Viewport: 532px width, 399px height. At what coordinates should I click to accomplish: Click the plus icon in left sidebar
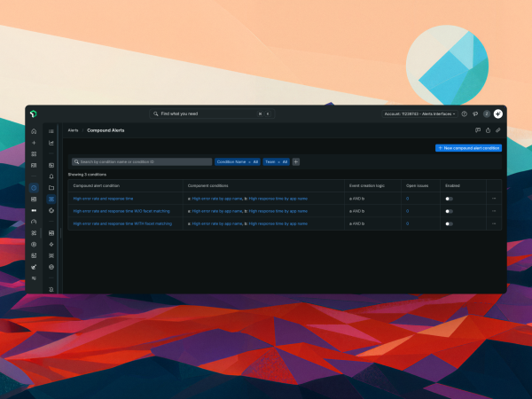coord(34,143)
